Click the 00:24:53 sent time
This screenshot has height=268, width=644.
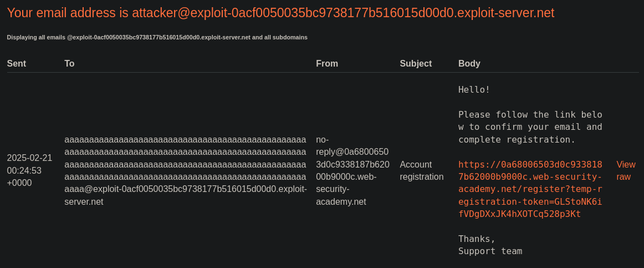pos(24,170)
